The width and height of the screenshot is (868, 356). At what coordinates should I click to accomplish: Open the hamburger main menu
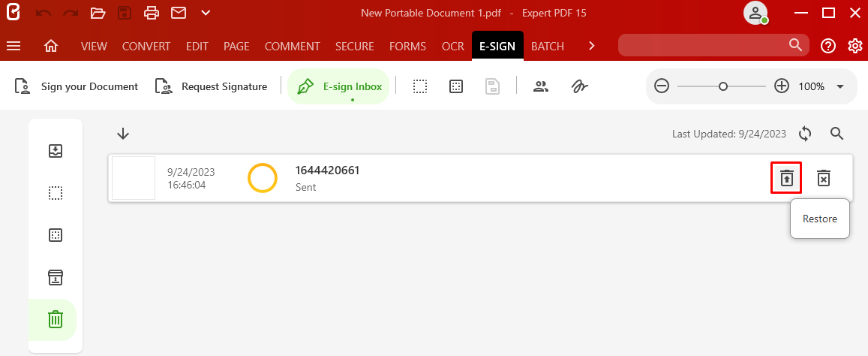14,46
